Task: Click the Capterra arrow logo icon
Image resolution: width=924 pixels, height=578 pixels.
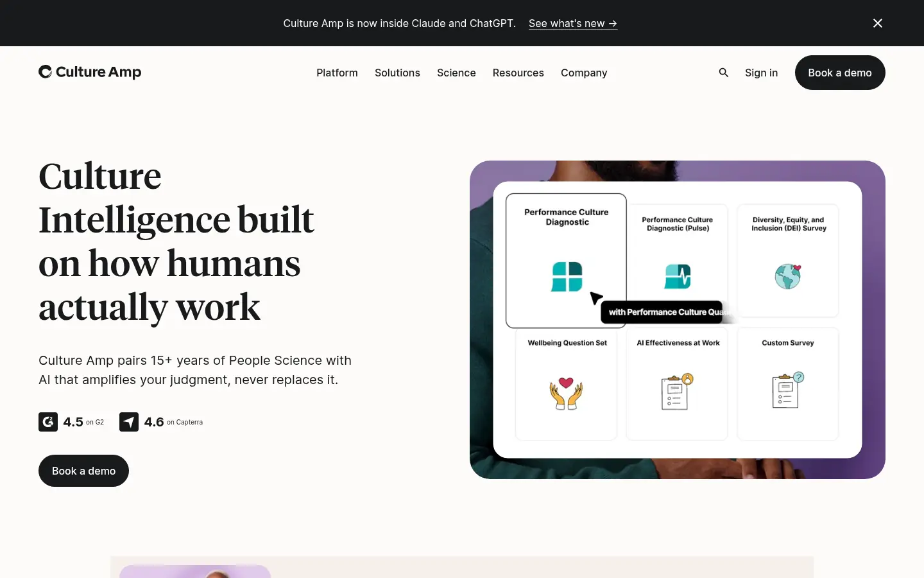Action: click(129, 422)
